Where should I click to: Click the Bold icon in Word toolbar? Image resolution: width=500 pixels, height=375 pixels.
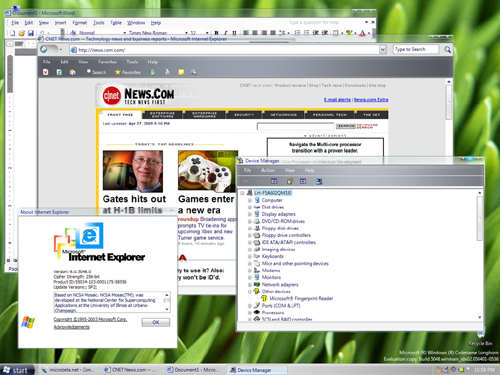(216, 33)
